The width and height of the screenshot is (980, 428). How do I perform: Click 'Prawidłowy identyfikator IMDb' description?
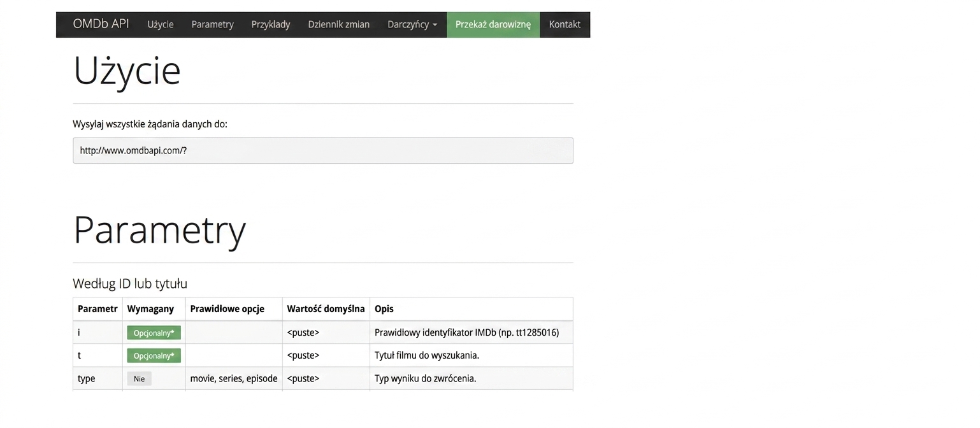point(466,332)
